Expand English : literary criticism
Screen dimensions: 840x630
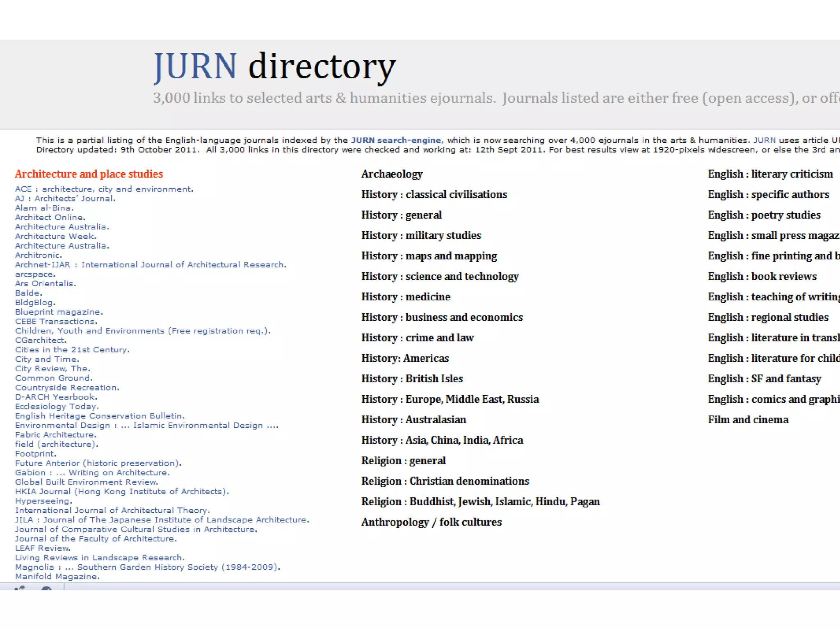[x=770, y=174]
